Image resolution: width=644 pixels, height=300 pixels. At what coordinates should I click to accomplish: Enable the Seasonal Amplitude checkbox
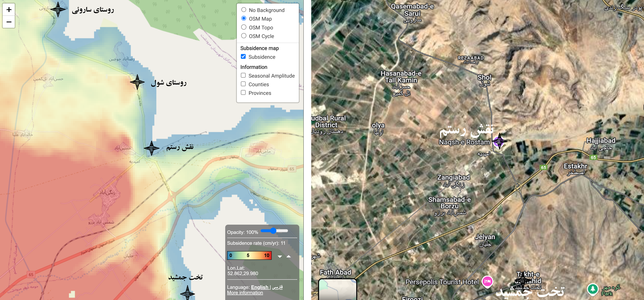[243, 75]
